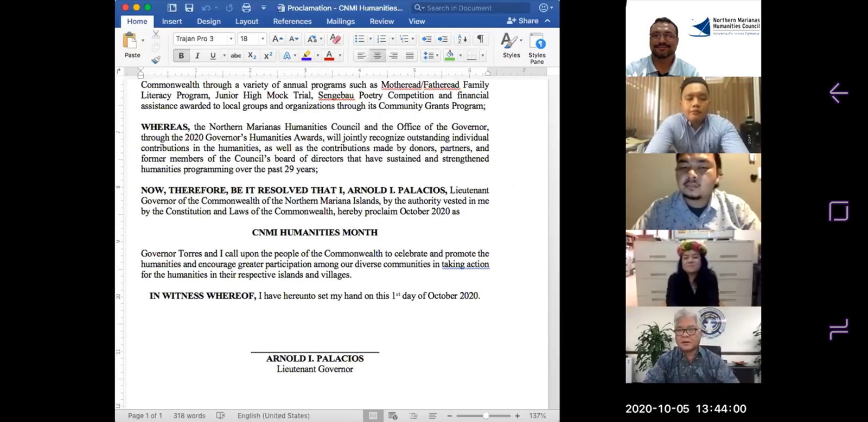
Task: Click the Search in Document field
Action: click(x=470, y=8)
